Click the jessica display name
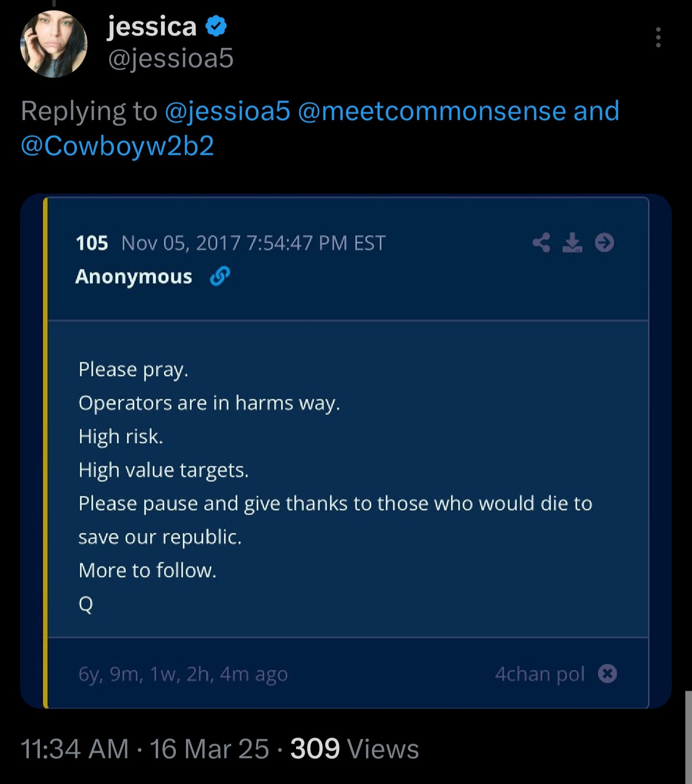Image resolution: width=692 pixels, height=784 pixels. [x=152, y=26]
